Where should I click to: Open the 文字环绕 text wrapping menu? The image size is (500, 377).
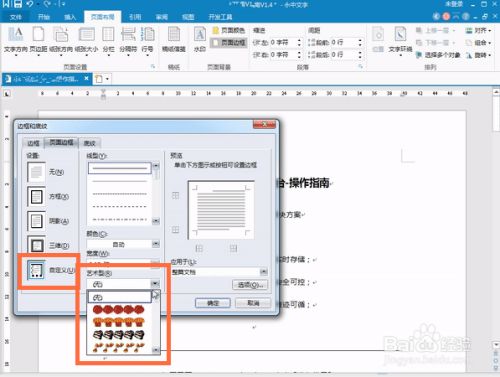(x=400, y=40)
